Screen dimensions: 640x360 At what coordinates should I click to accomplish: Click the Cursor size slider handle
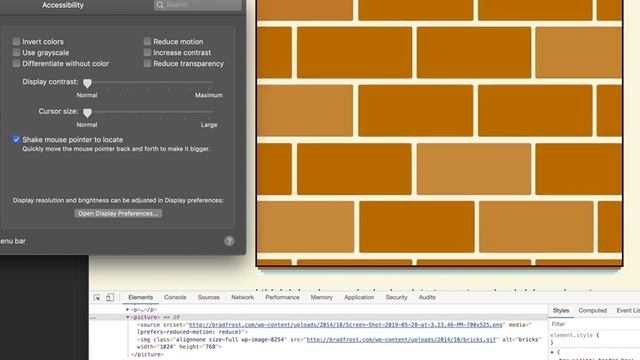[87, 113]
